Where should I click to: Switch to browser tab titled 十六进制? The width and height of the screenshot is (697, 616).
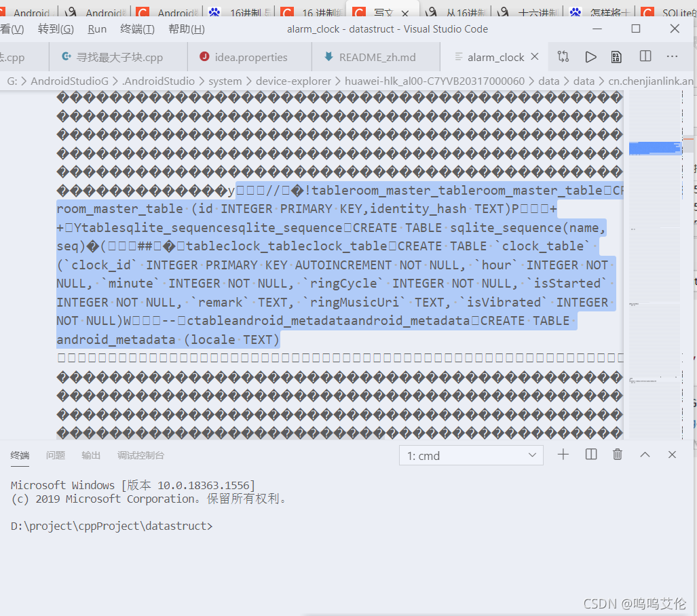(529, 12)
